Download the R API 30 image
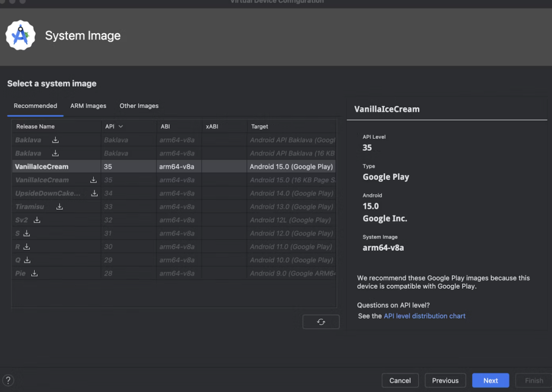The width and height of the screenshot is (552, 392). (x=27, y=246)
